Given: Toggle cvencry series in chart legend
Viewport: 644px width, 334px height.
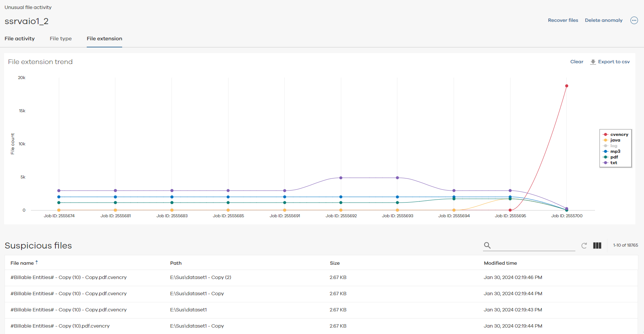Looking at the screenshot, I should [619, 134].
